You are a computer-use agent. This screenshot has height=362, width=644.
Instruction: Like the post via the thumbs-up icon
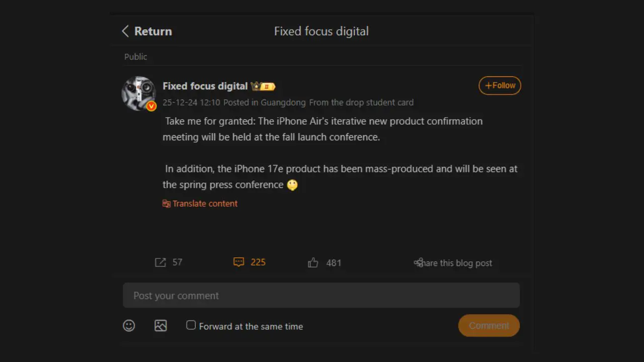click(313, 262)
